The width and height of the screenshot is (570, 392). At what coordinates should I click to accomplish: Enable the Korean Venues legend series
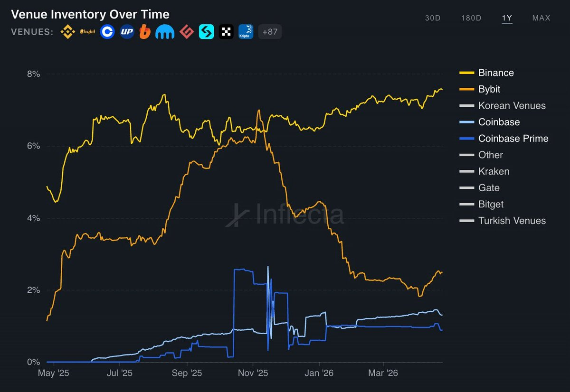coord(512,106)
